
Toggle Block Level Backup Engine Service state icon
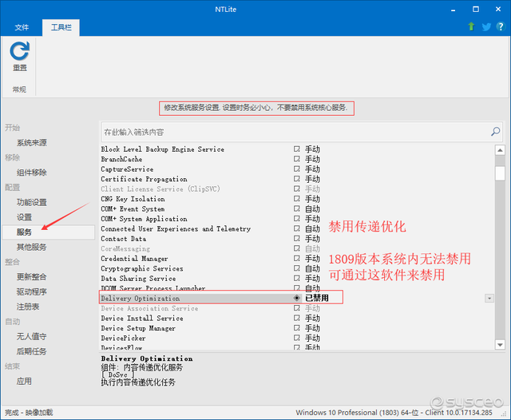click(296, 149)
